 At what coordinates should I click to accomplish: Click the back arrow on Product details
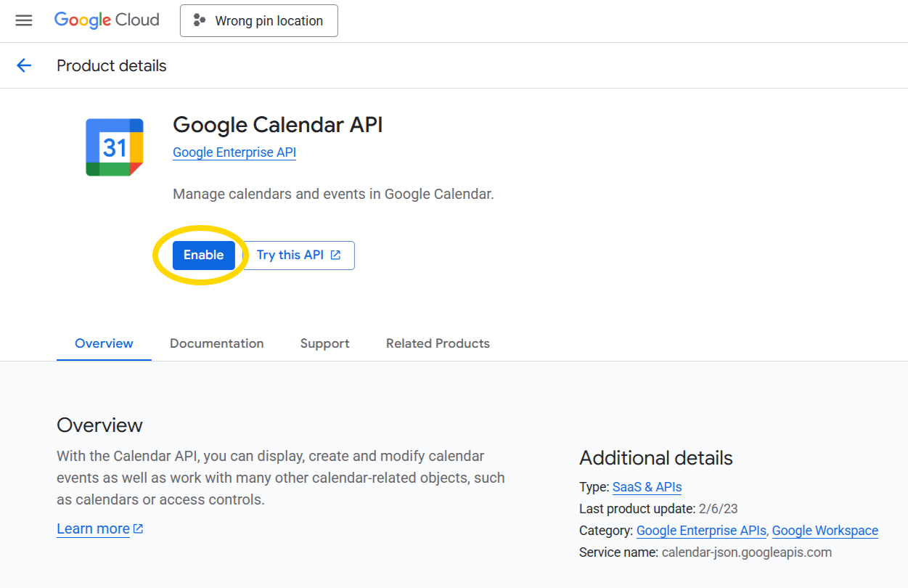pyautogui.click(x=24, y=65)
